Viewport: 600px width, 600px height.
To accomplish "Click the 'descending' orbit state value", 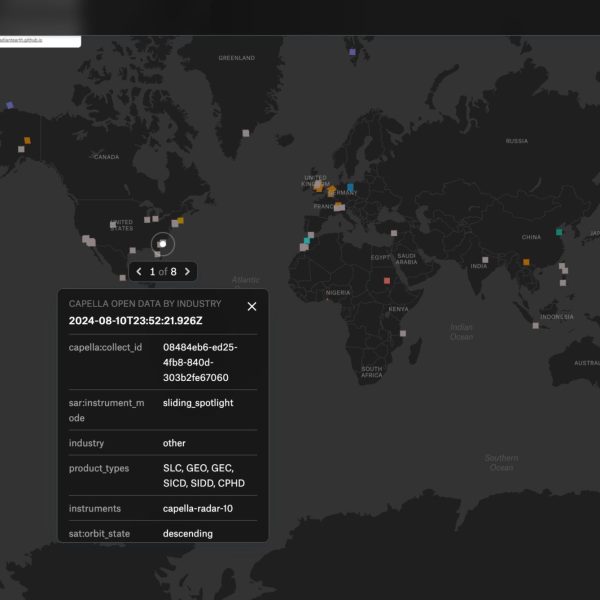I will coord(188,534).
